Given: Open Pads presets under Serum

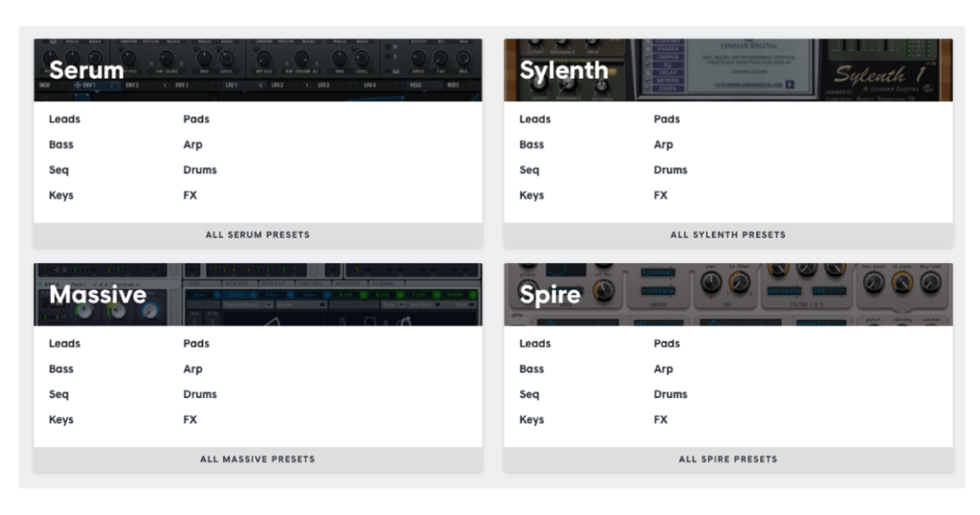Looking at the screenshot, I should click(196, 119).
